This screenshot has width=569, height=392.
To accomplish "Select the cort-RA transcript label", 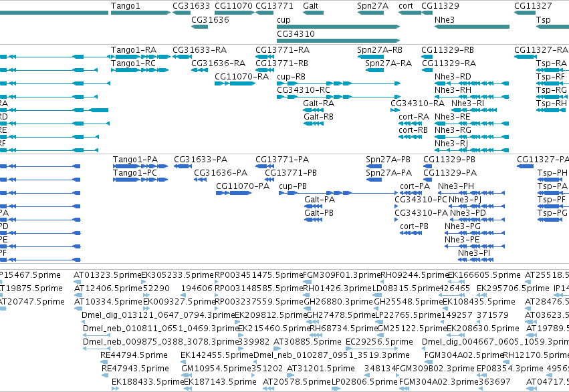I will click(414, 117).
